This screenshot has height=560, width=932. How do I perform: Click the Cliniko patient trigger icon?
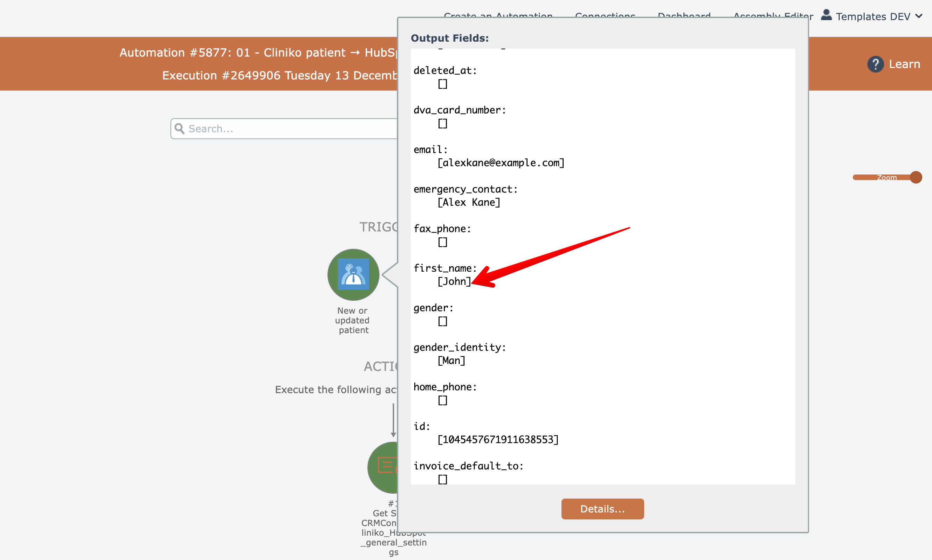point(353,274)
